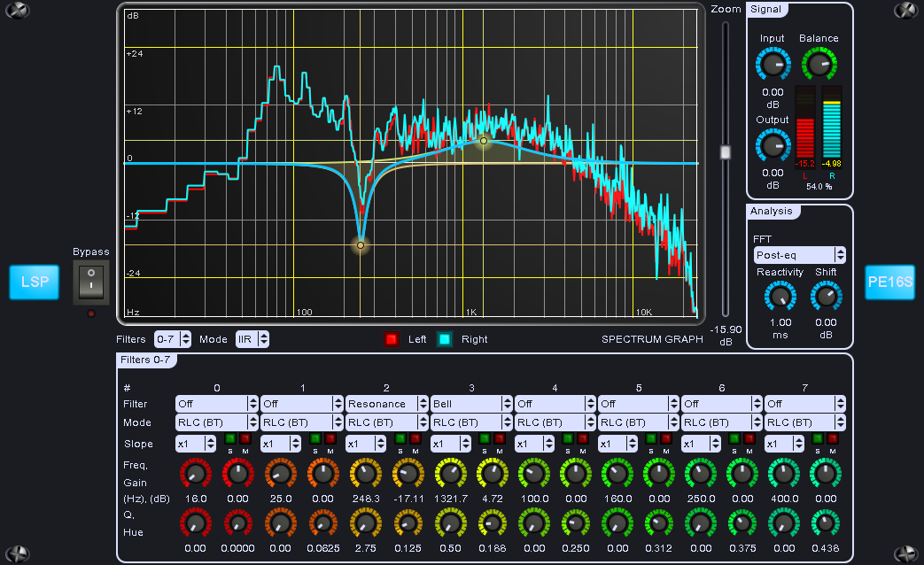Click the PE16S plugin button

[x=889, y=282]
